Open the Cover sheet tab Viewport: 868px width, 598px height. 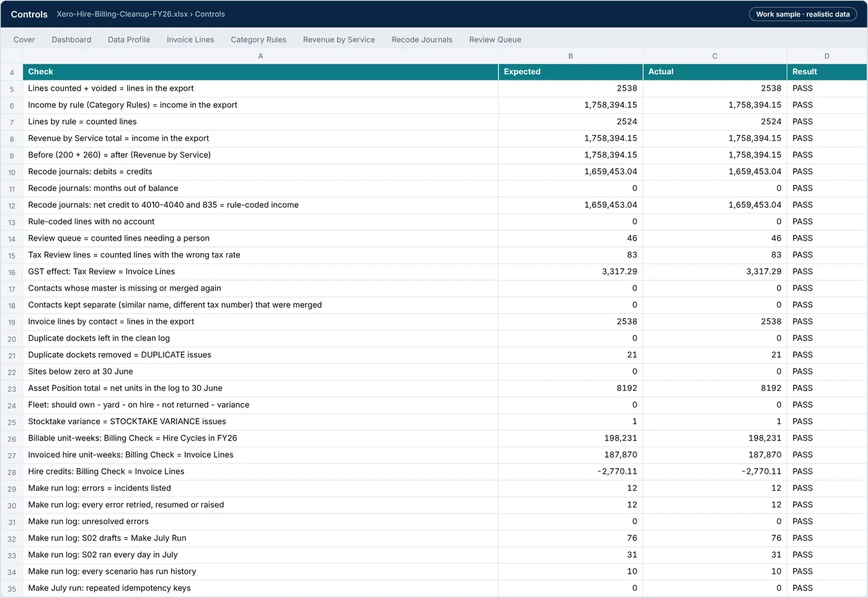point(24,40)
